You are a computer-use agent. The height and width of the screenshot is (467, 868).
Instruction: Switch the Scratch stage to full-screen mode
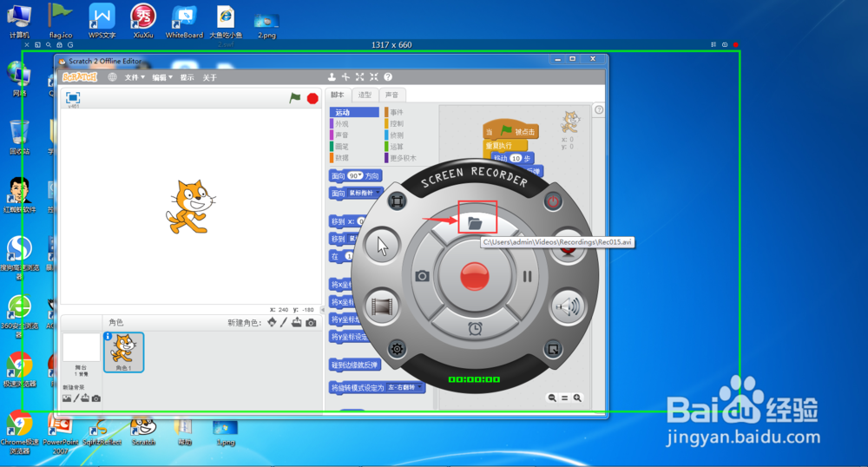click(73, 98)
